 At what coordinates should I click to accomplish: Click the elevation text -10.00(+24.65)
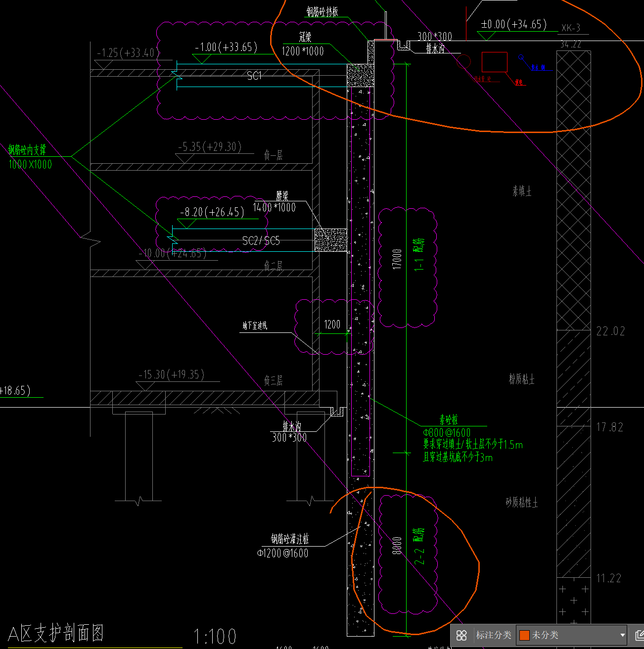(x=172, y=254)
